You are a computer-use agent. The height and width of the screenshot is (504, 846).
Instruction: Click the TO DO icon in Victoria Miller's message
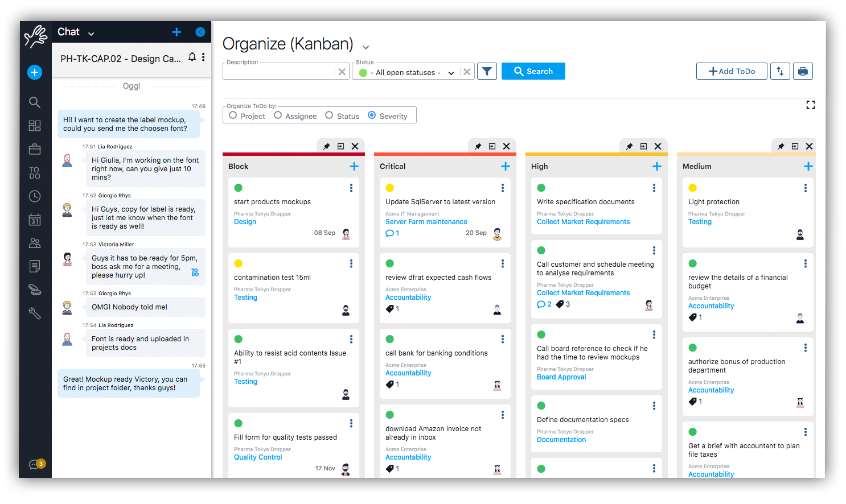coord(195,272)
